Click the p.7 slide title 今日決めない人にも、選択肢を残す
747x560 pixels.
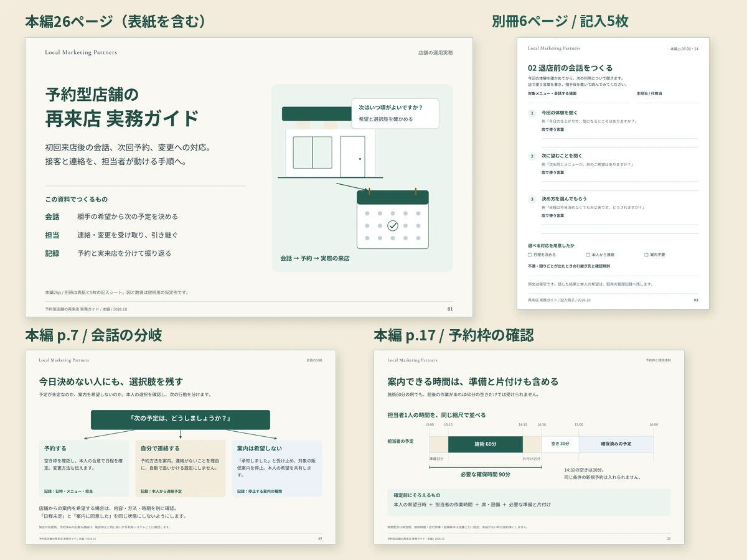[x=111, y=381]
